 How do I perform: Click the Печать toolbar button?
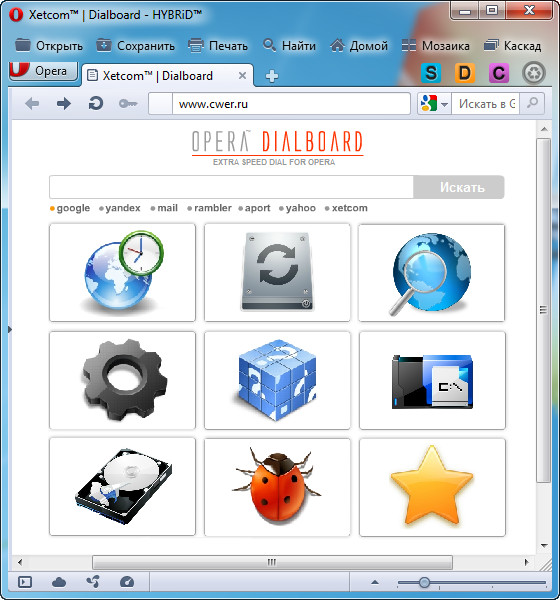[x=218, y=46]
